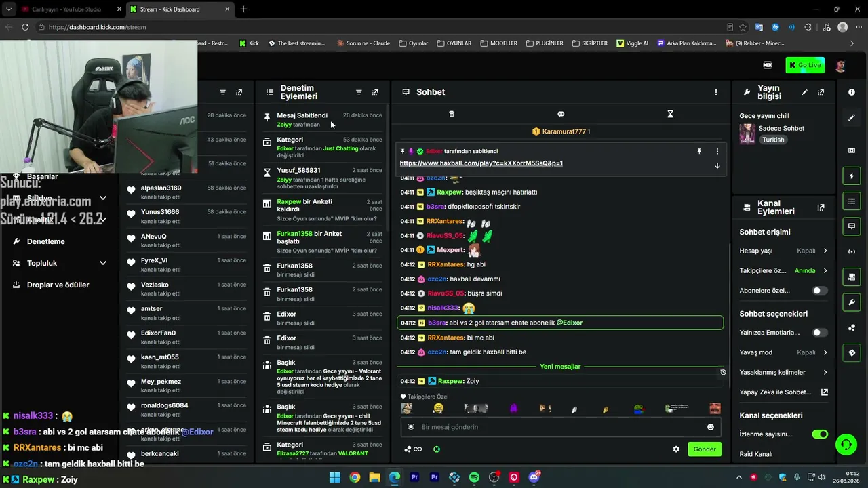Click Karamurat777 top gifter name
The height and width of the screenshot is (488, 868).
[x=564, y=131]
